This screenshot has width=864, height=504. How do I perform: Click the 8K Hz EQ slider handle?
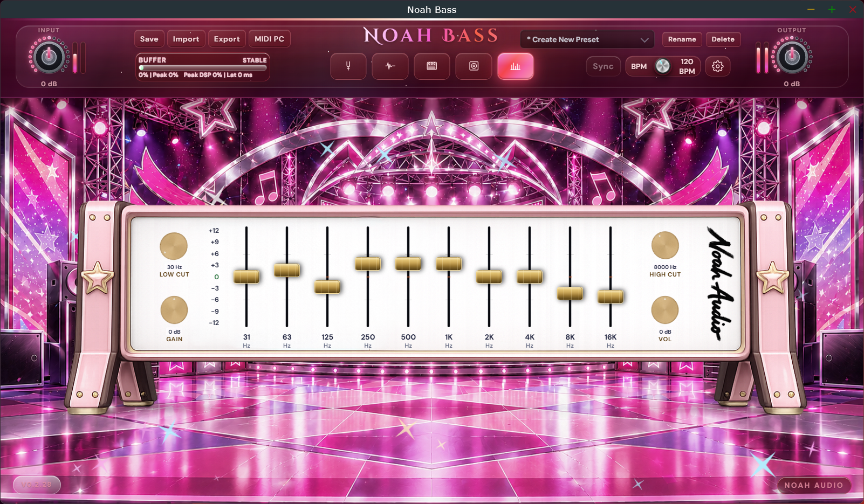570,293
